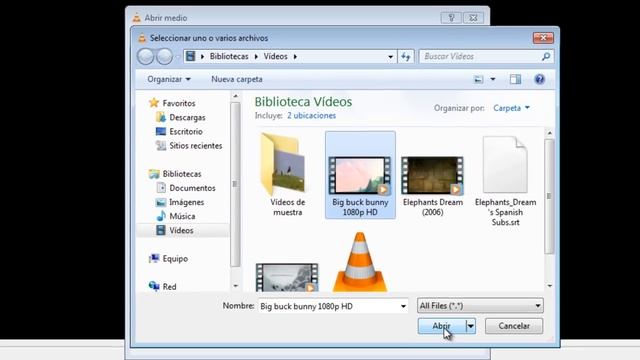Click Nueva carpeta in toolbar
This screenshot has width=640, height=360.
[x=237, y=79]
